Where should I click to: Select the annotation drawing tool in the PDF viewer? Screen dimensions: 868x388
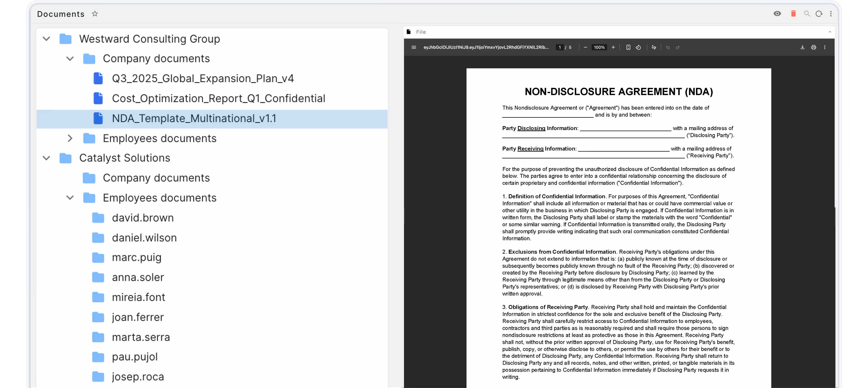[654, 47]
